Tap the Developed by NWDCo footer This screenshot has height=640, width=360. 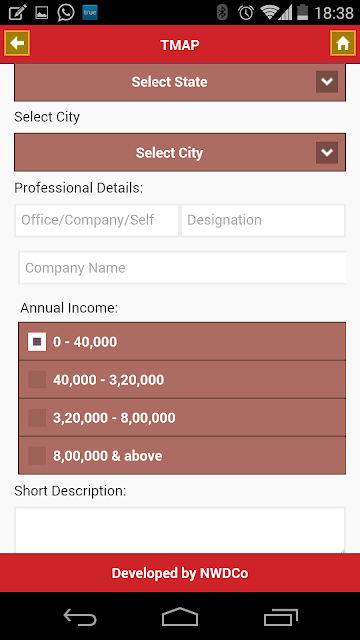tap(180, 573)
